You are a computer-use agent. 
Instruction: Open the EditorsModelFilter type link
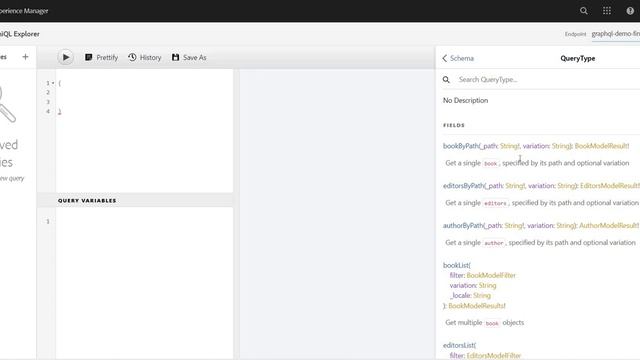[x=493, y=356]
